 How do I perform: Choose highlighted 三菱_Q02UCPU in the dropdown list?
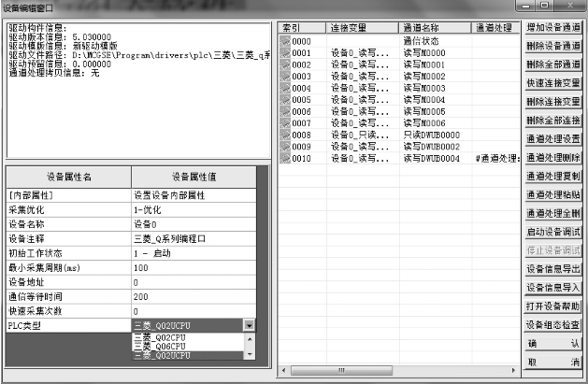pyautogui.click(x=189, y=356)
